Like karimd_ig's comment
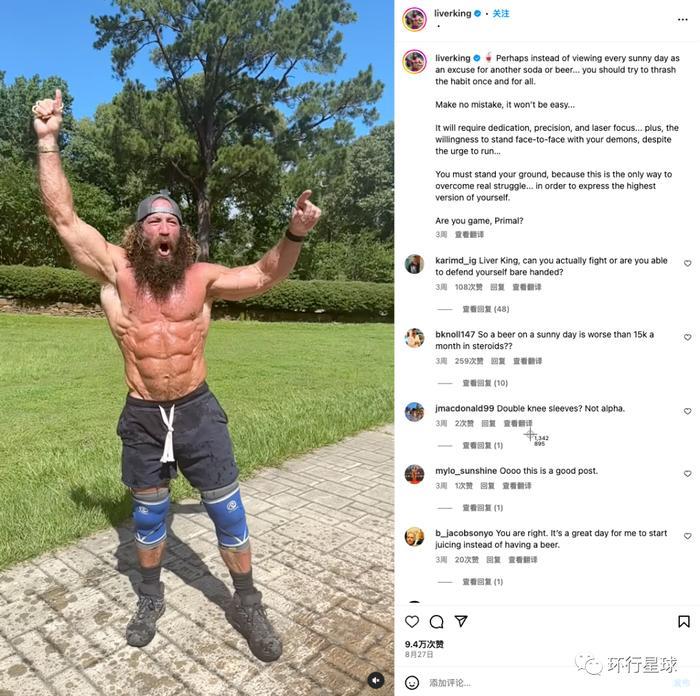 coord(688,263)
